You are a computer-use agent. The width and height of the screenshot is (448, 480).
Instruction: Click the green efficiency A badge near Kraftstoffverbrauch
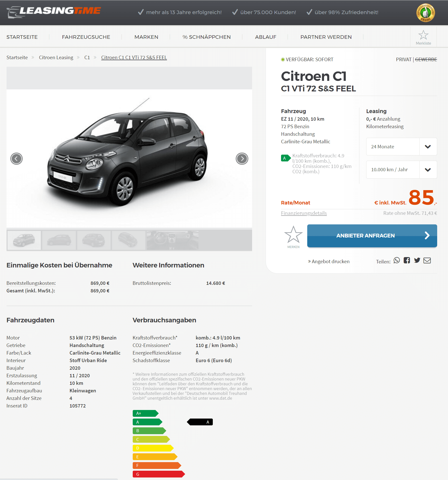(286, 158)
